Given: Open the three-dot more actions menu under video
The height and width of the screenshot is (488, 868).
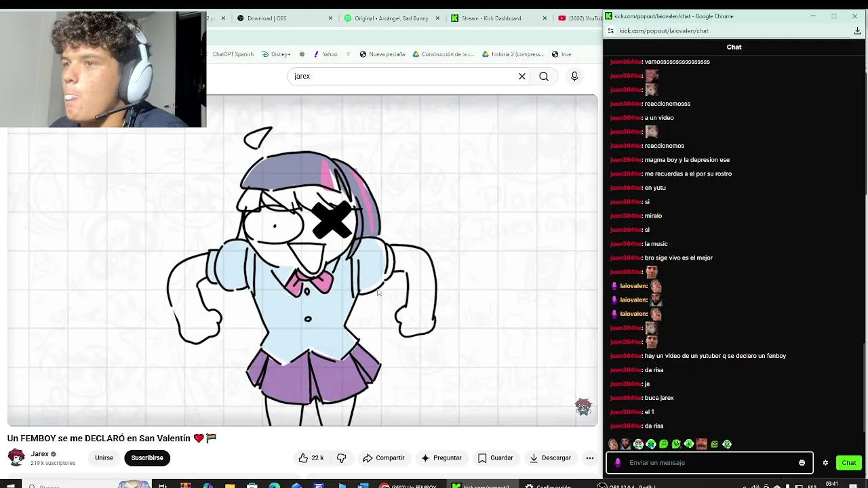Looking at the screenshot, I should click(x=590, y=458).
